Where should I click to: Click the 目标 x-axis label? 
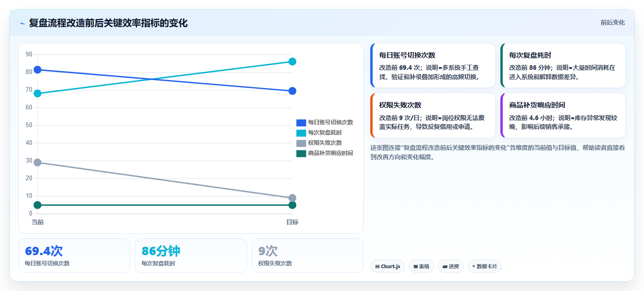(x=292, y=222)
